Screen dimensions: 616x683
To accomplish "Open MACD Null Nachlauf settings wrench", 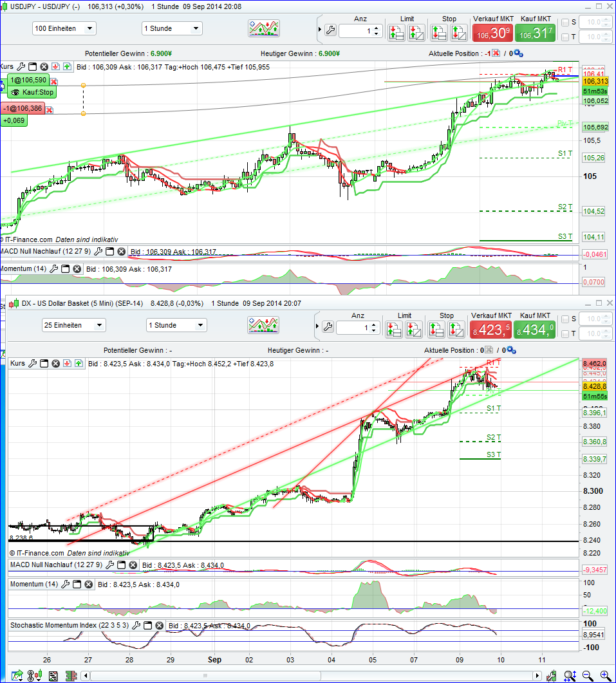I will click(98, 251).
